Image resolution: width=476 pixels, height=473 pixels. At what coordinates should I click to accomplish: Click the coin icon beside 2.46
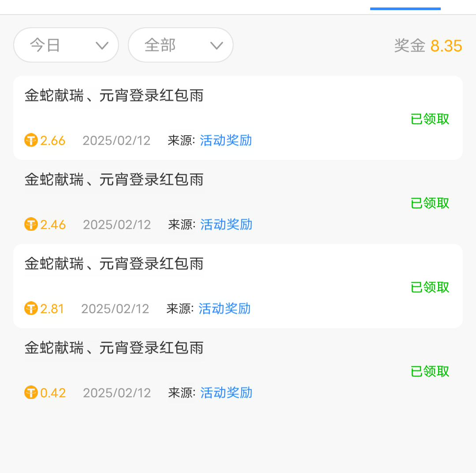tap(31, 225)
